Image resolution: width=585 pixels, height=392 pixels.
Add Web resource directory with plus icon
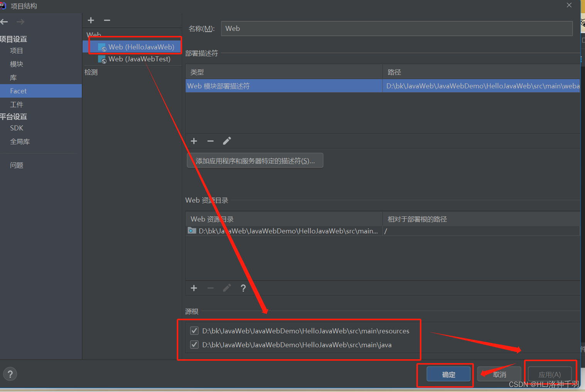[194, 288]
